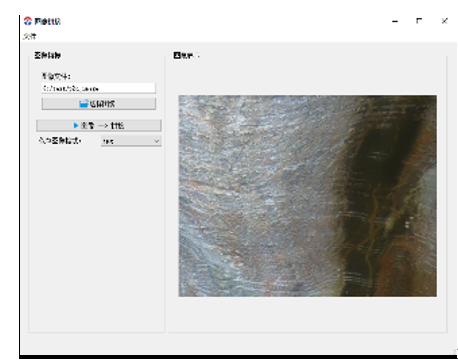The image size is (458, 363).
Task: Minimize the application window
Action: (x=395, y=21)
